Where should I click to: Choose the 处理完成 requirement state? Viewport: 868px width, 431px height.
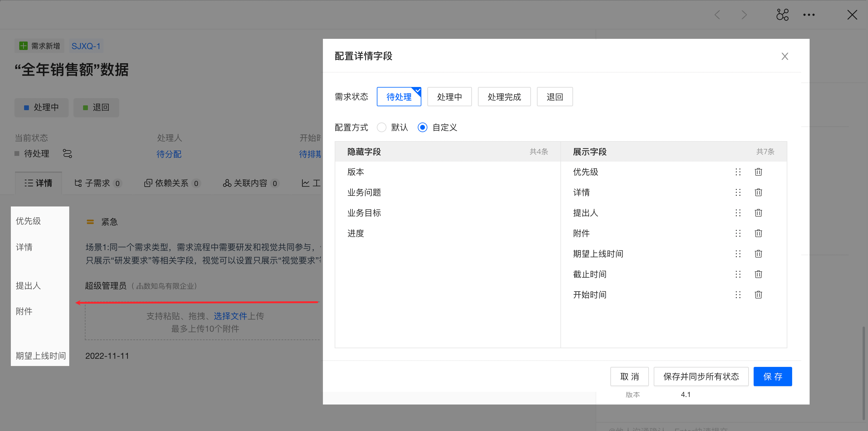(504, 97)
